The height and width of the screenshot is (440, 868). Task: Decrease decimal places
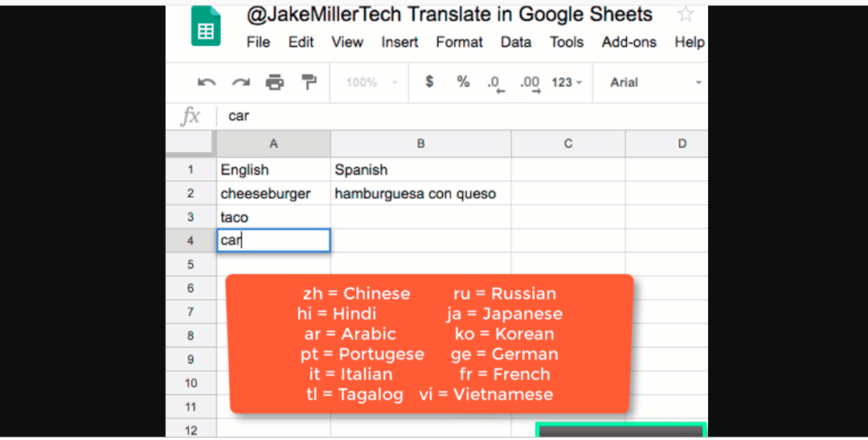pos(496,83)
